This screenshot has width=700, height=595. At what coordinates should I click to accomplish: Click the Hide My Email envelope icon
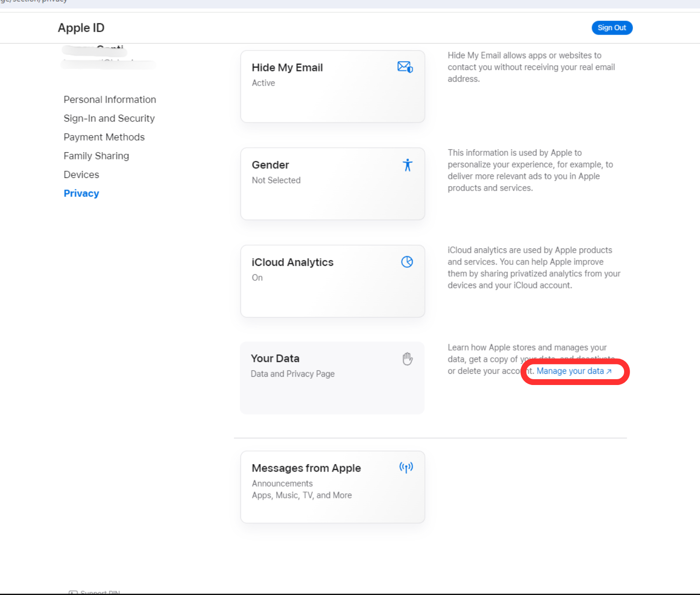[x=405, y=67]
